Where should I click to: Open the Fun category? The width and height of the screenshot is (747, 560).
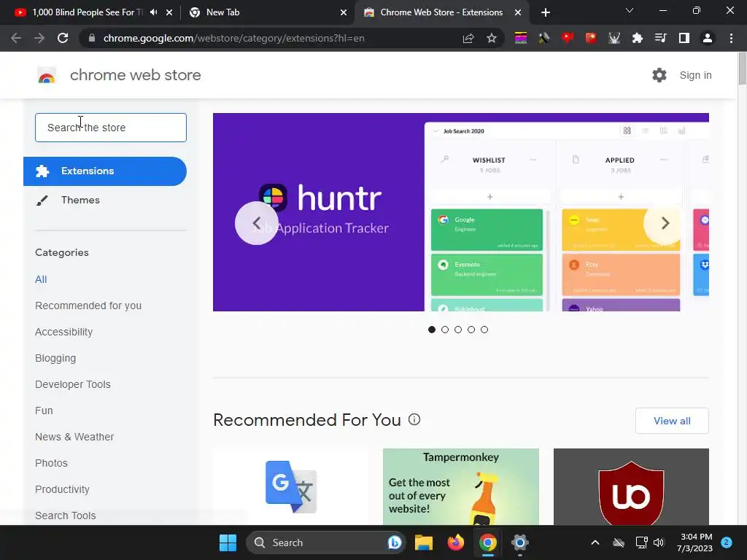(x=44, y=411)
